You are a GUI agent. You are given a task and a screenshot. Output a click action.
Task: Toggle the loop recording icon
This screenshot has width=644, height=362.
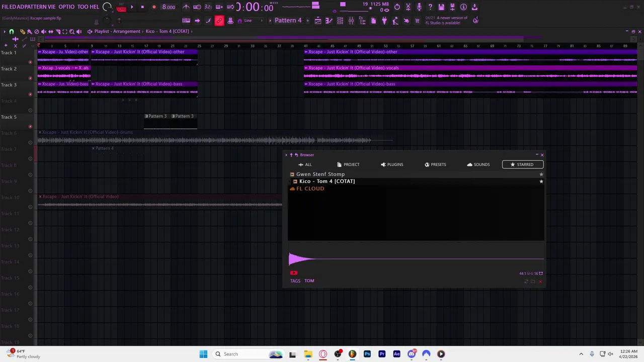pos(230,7)
